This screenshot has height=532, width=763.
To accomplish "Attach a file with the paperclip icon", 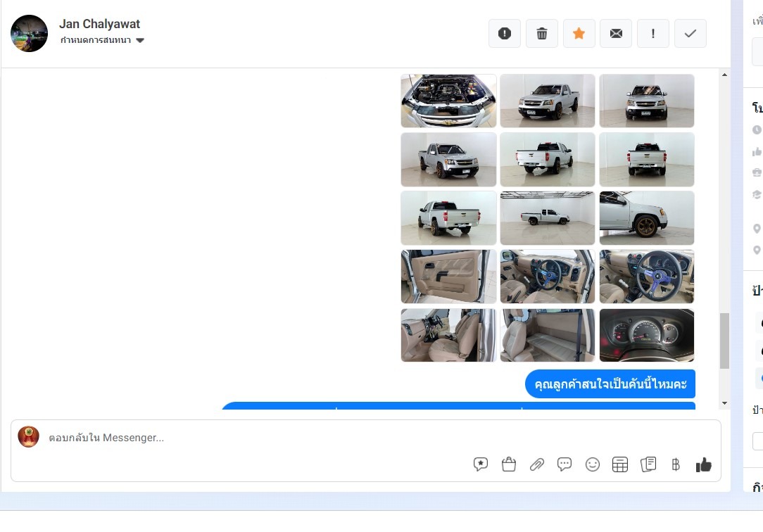I will [537, 464].
